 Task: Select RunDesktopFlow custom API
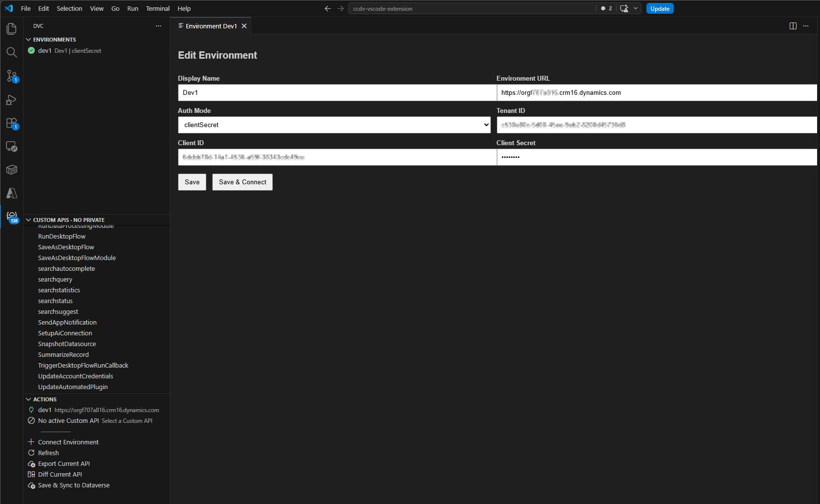click(x=62, y=236)
